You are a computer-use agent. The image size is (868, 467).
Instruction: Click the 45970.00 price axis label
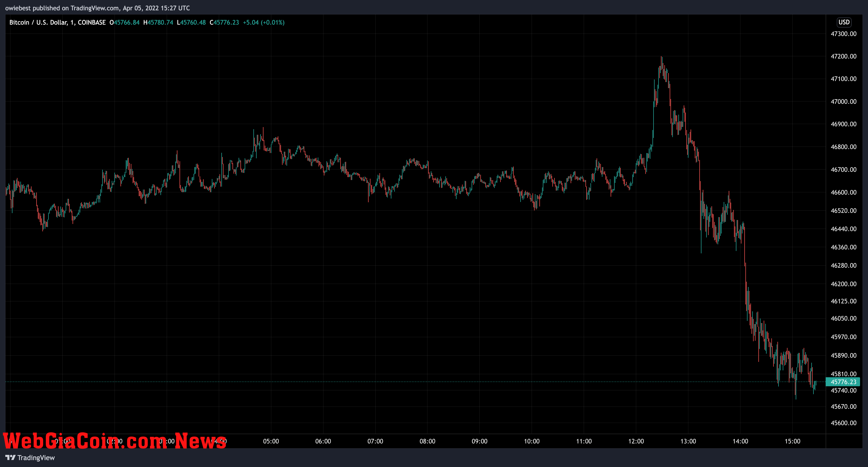click(843, 337)
